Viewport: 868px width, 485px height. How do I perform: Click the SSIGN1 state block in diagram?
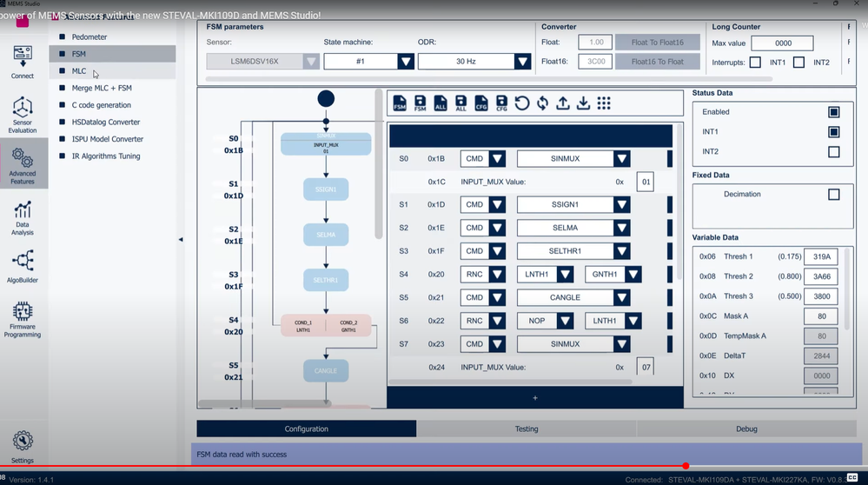(326, 189)
